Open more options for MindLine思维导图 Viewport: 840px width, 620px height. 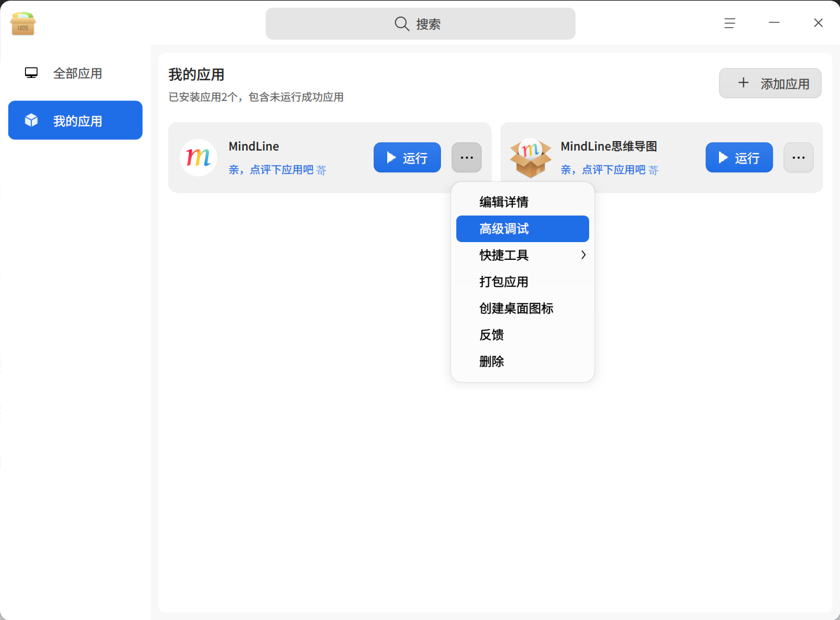[x=799, y=158]
